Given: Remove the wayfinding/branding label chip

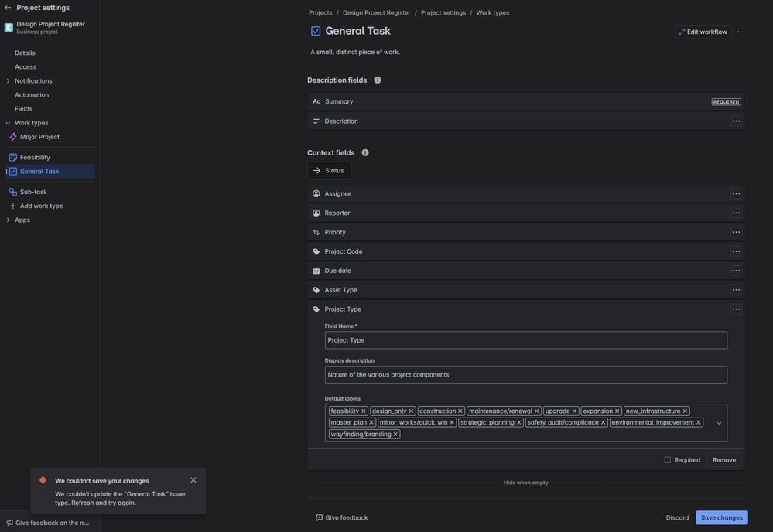Looking at the screenshot, I should point(395,434).
